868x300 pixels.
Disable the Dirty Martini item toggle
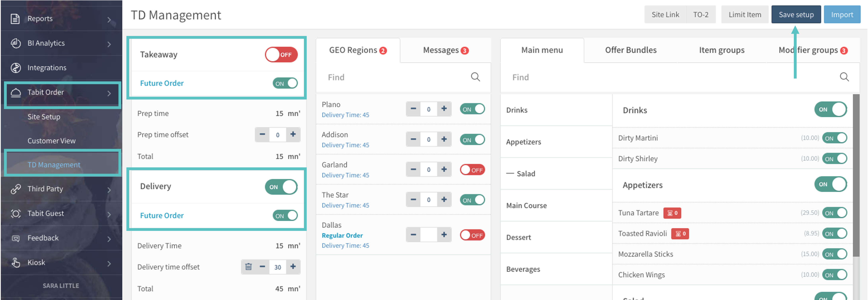coord(834,138)
